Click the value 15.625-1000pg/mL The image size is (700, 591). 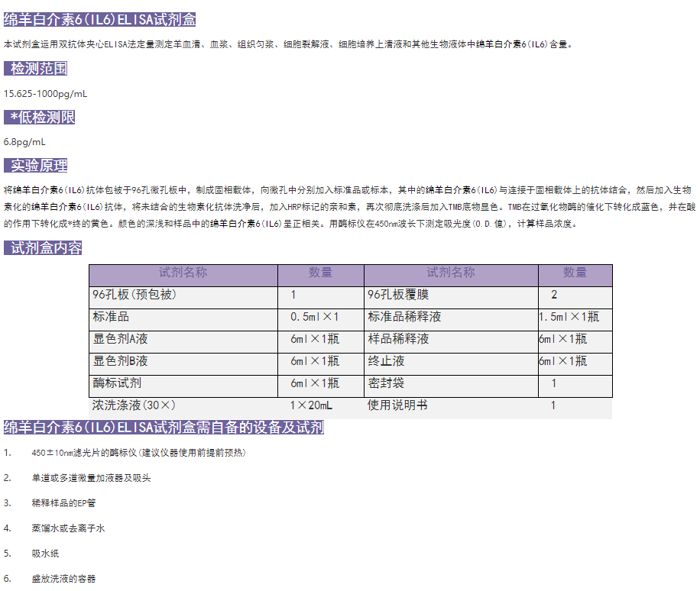tap(46, 94)
